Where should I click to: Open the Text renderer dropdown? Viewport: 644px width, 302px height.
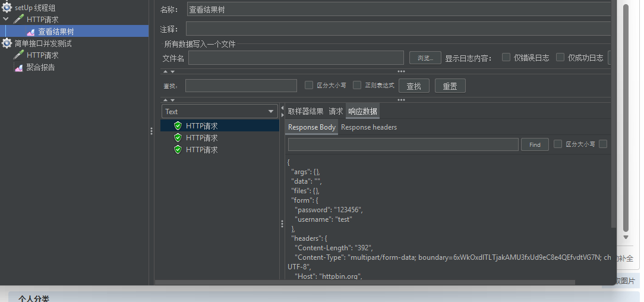pos(220,111)
